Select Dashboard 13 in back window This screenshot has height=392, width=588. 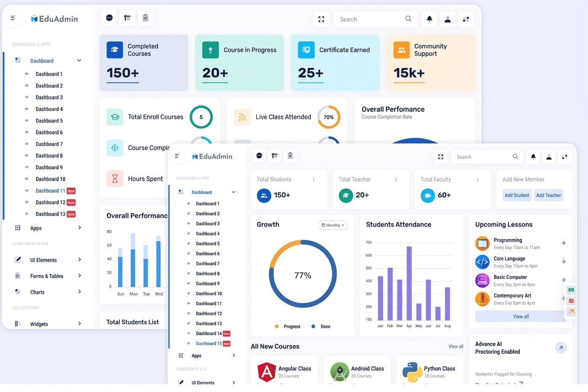point(50,214)
